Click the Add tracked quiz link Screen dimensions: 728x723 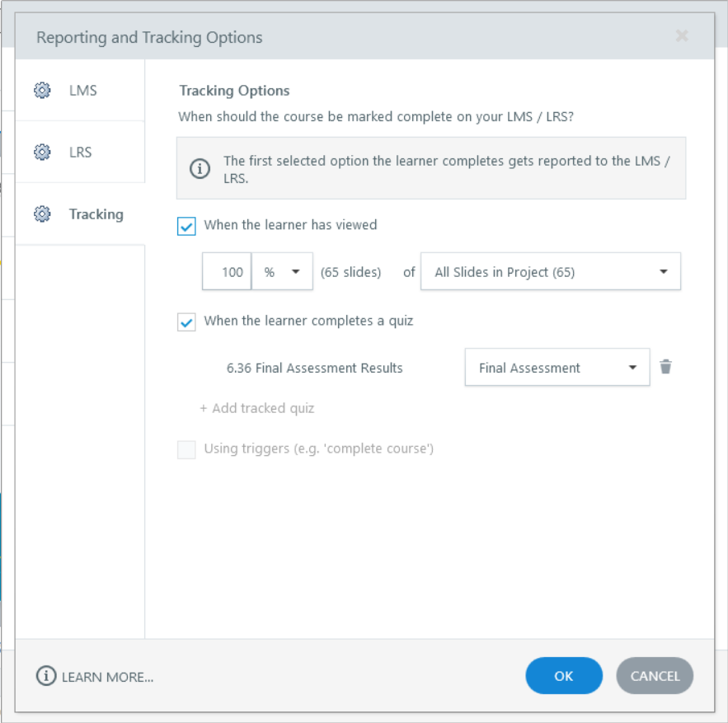click(x=257, y=408)
